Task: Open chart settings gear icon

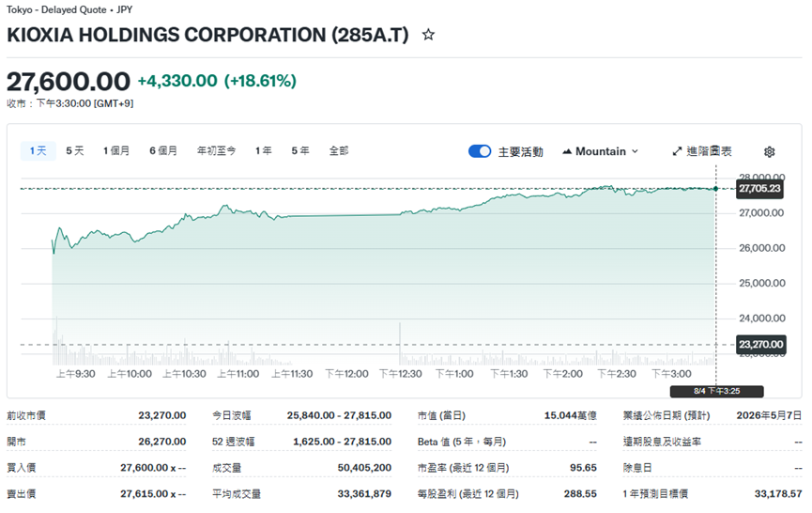Action: pyautogui.click(x=770, y=151)
